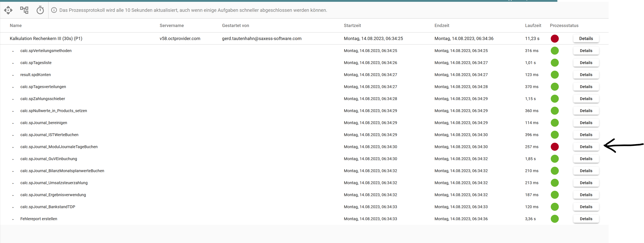Select the calc.spJournal_Umsatzsteuerzahlung row name

click(x=54, y=183)
